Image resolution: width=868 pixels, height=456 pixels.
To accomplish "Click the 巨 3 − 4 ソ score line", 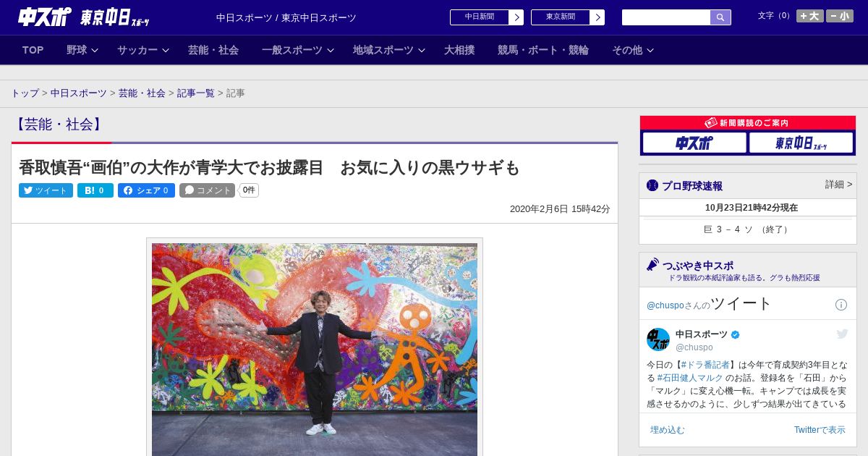I will tap(747, 229).
